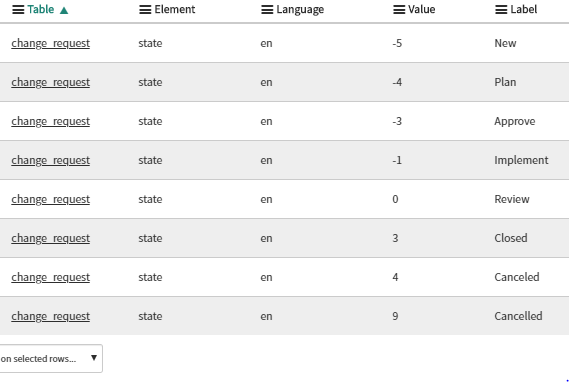This screenshot has height=382, width=569.
Task: Select the label cell 'Plan'
Action: [x=505, y=82]
